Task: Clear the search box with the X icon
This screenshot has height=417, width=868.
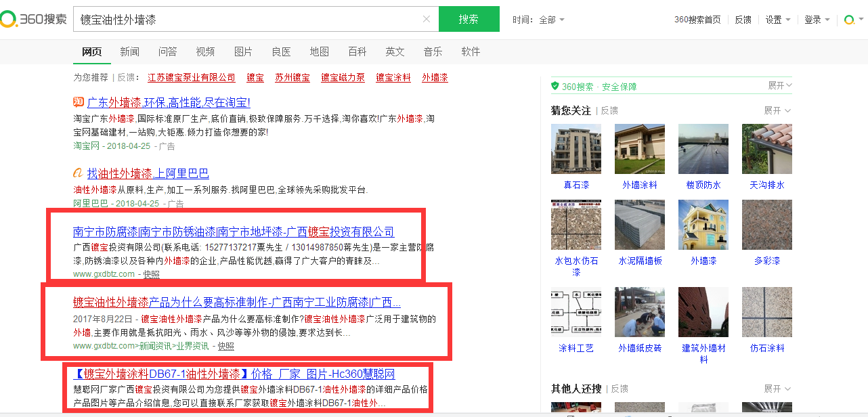Action: point(427,19)
